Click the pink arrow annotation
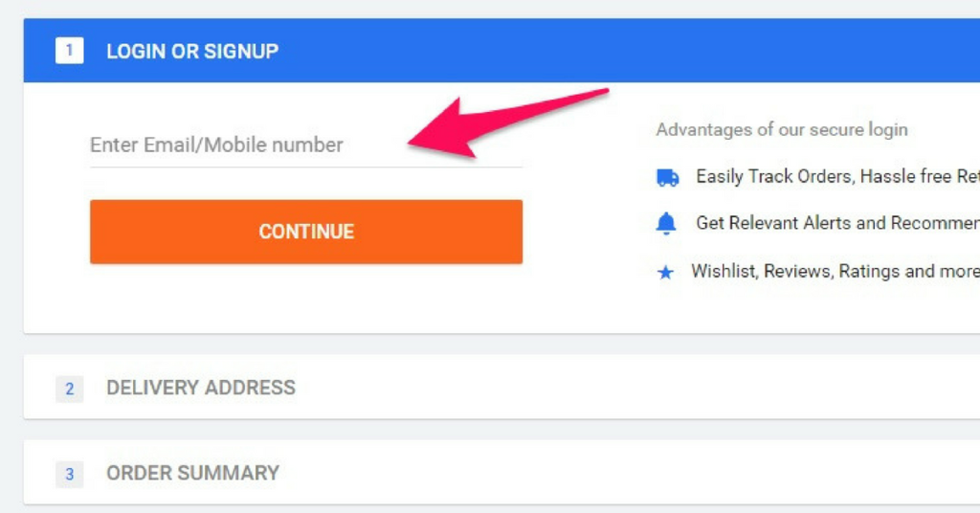The image size is (980, 513). [508, 123]
